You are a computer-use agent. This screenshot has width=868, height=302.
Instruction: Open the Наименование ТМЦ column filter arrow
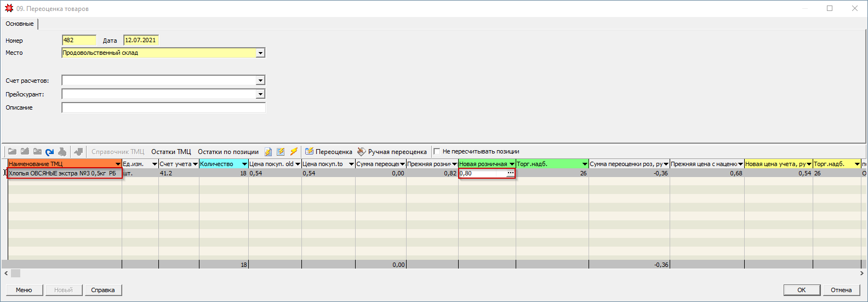point(118,164)
